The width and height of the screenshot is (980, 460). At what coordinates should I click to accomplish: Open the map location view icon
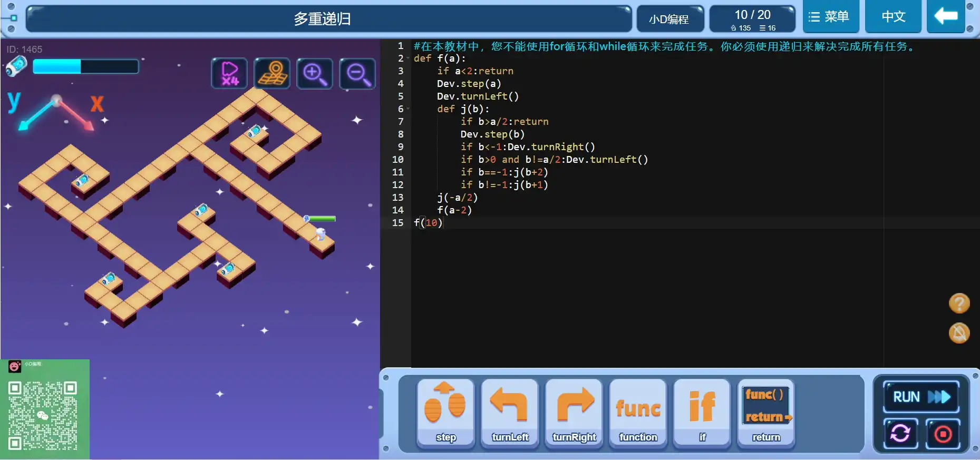coord(272,73)
